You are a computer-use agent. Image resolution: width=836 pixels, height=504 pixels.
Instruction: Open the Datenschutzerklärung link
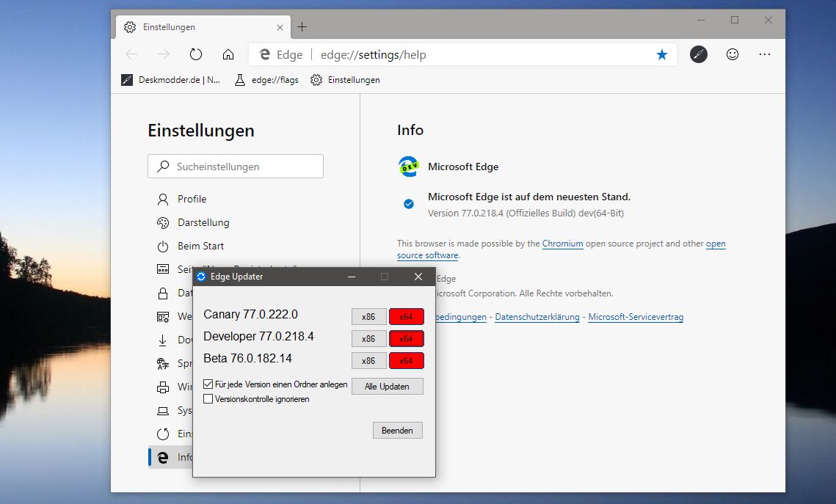coord(537,317)
